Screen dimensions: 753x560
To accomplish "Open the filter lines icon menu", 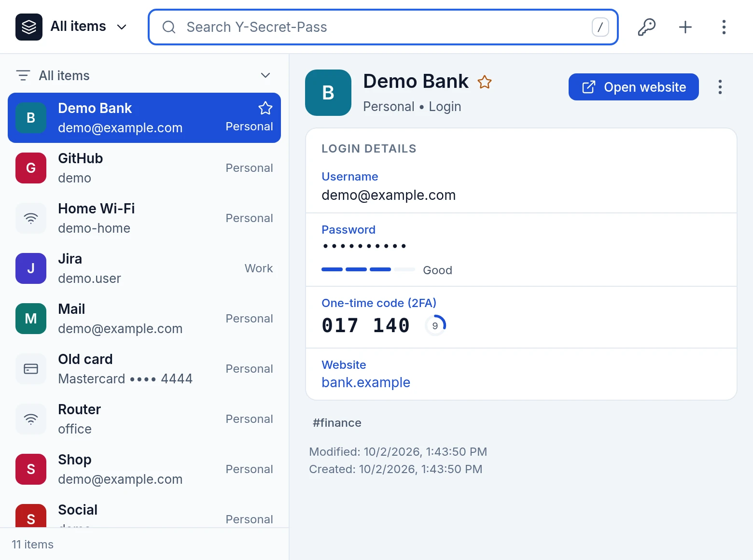I will coord(23,75).
